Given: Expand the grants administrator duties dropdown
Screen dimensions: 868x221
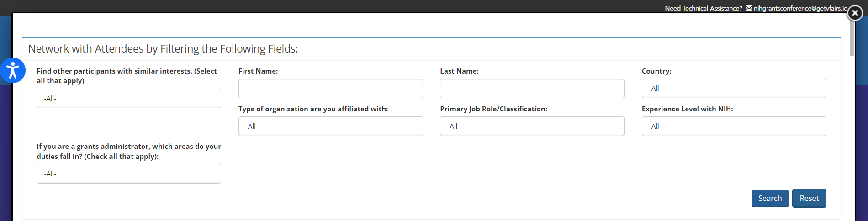Looking at the screenshot, I should (128, 174).
